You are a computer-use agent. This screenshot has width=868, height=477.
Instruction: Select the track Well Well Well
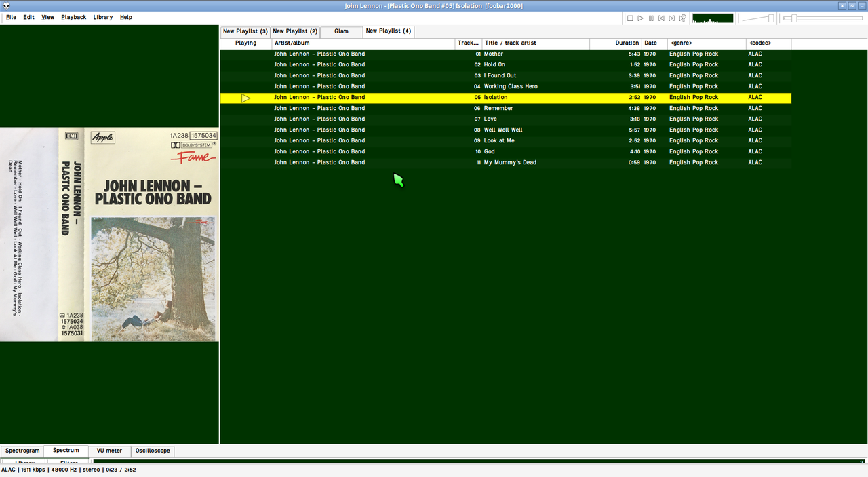[503, 130]
